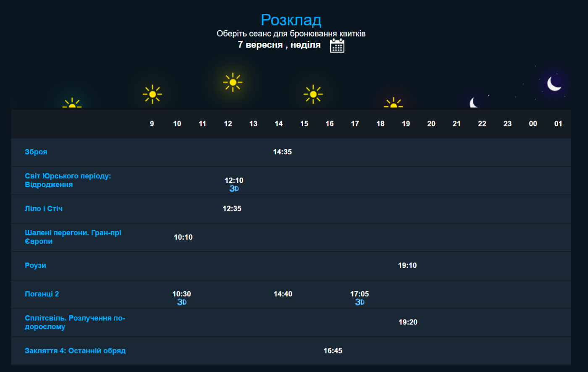Select the 19:20 Сплітсвіль showtime
Image resolution: width=588 pixels, height=372 pixels.
[x=408, y=322]
